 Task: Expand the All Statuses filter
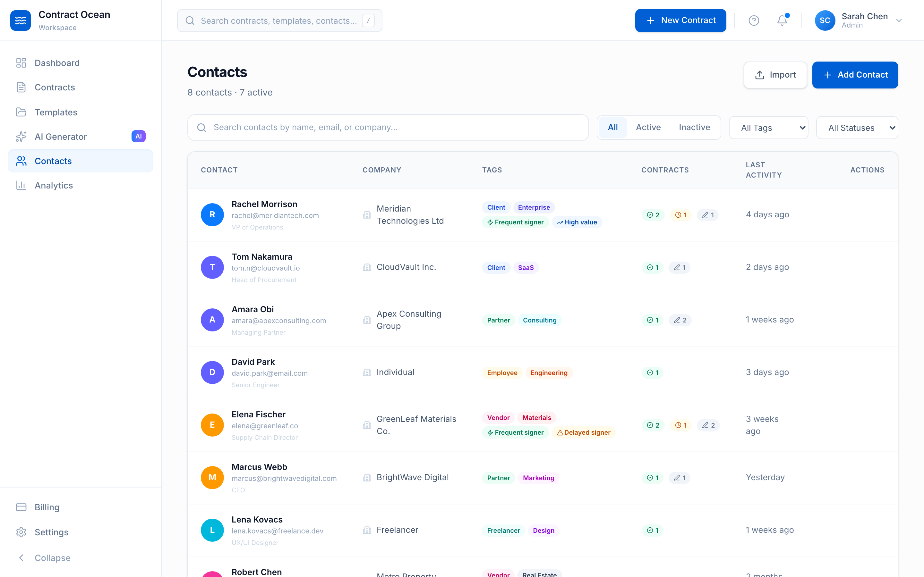pos(857,128)
